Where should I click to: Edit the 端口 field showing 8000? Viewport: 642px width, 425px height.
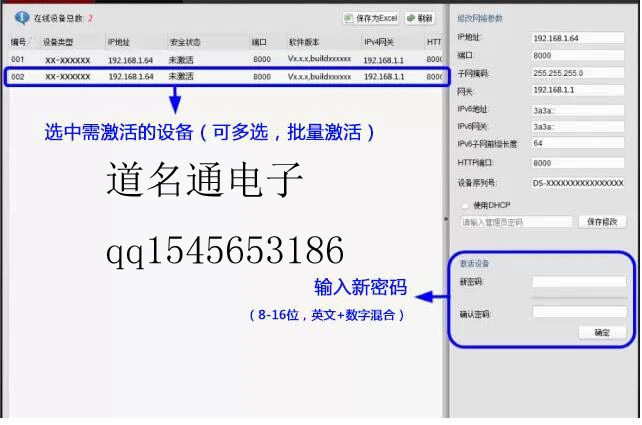tap(578, 55)
